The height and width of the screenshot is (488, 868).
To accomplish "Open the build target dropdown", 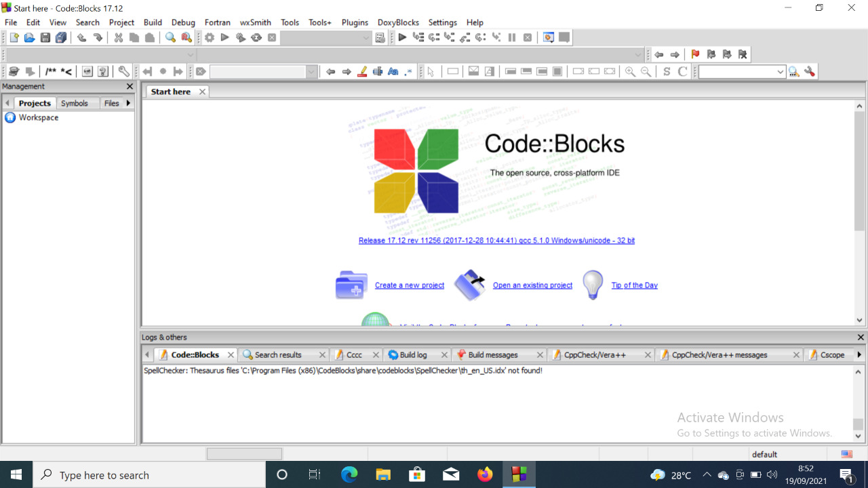I will pos(366,38).
